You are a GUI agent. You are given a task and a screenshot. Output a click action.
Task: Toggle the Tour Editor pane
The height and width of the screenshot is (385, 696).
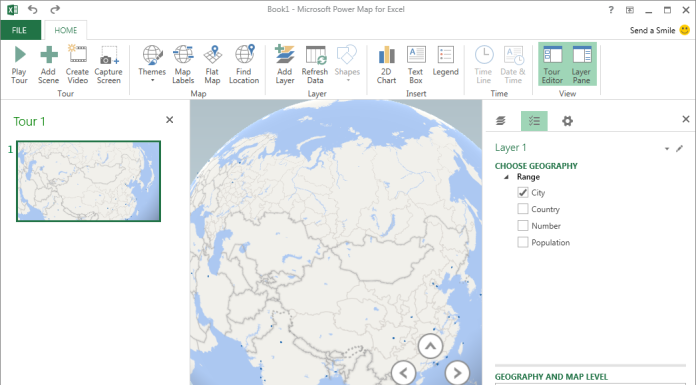pos(552,64)
